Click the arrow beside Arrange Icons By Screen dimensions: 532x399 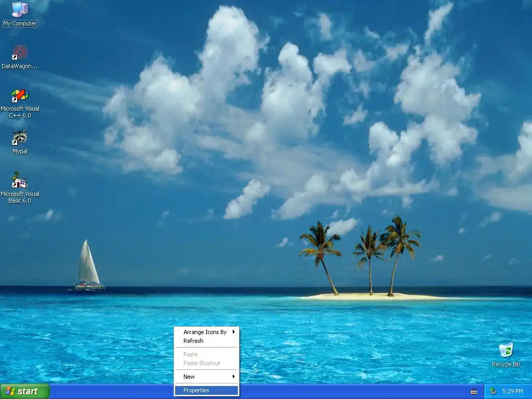tap(233, 332)
